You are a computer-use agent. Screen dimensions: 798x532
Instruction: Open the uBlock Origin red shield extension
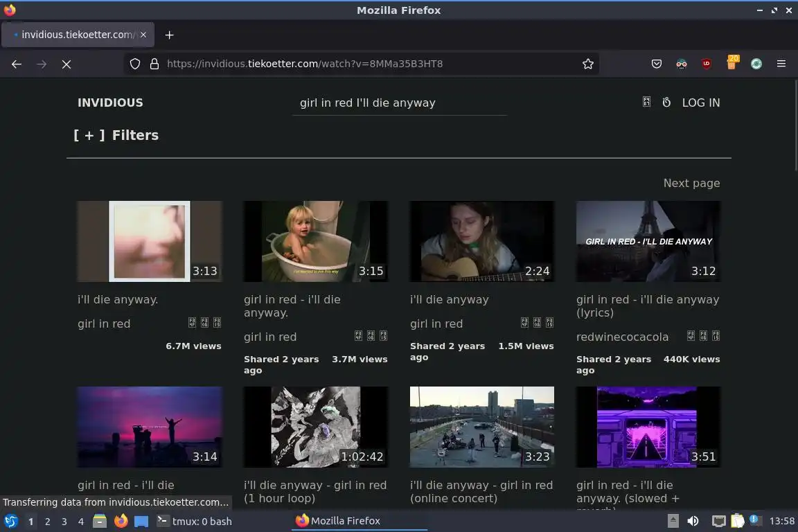pyautogui.click(x=707, y=64)
